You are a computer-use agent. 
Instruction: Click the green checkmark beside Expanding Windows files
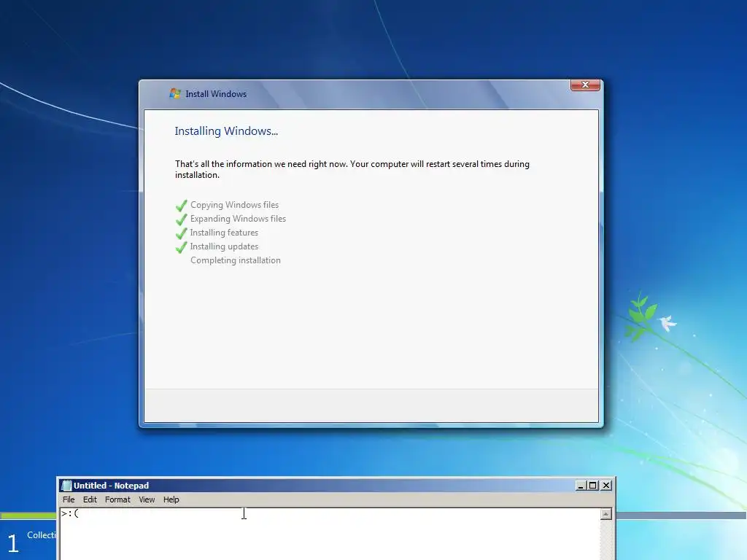[x=181, y=219]
